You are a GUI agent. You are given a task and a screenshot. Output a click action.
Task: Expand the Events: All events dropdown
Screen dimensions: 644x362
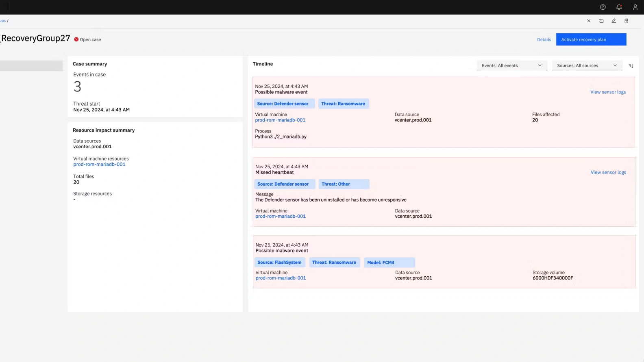point(511,65)
